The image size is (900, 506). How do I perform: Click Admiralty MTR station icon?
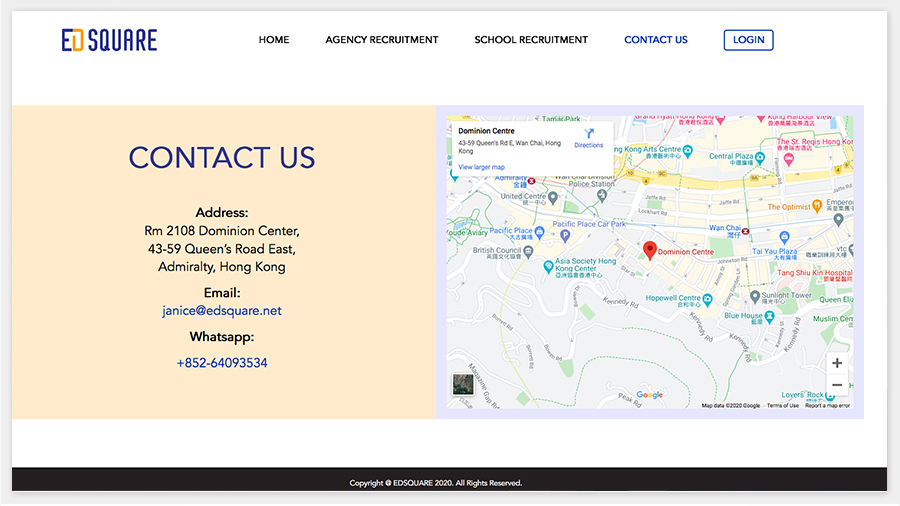tap(532, 181)
